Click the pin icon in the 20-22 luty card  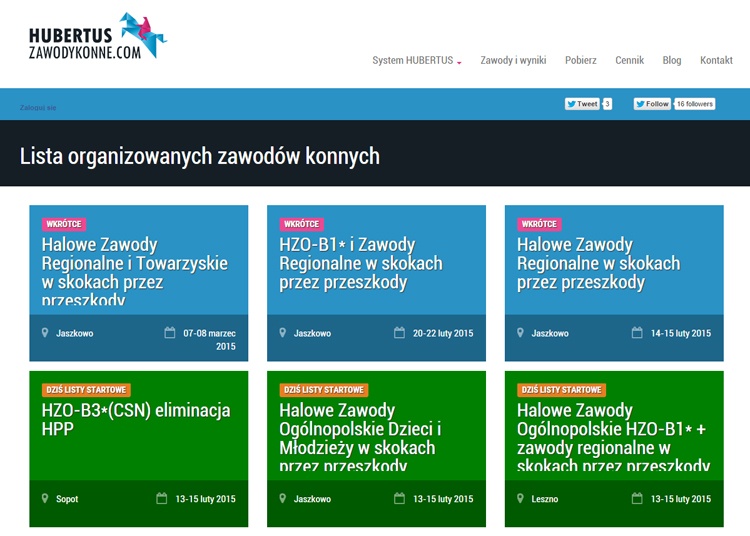[x=283, y=333]
